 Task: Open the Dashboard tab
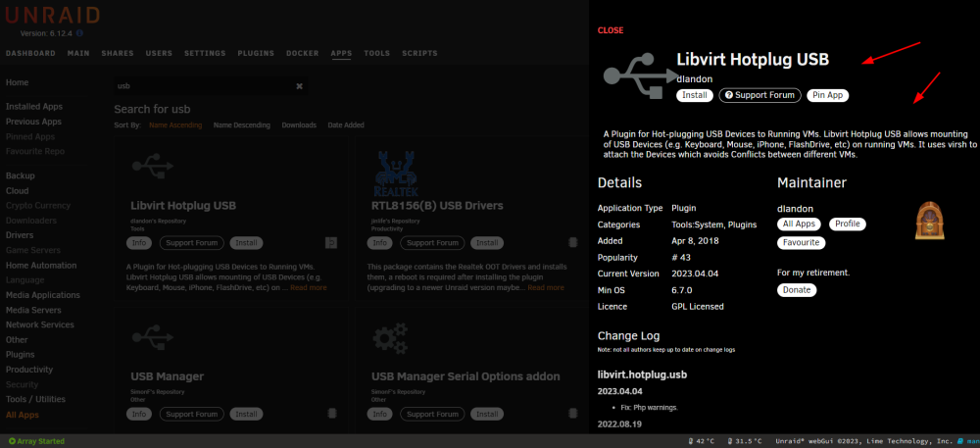pos(30,53)
